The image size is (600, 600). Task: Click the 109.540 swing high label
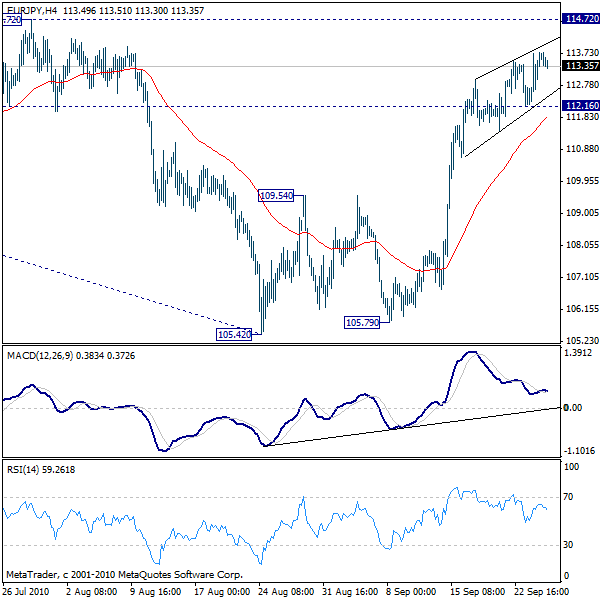click(x=276, y=196)
